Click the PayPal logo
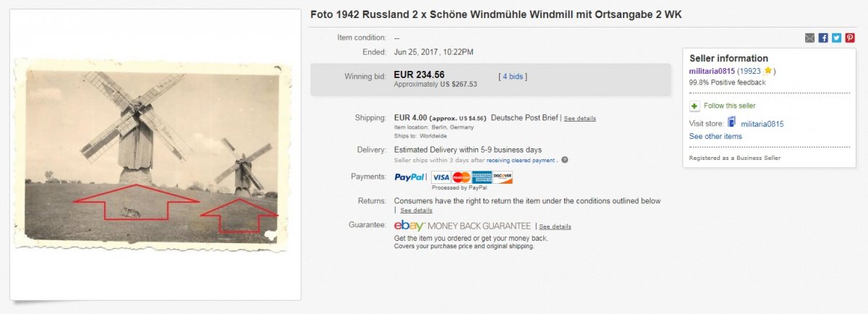868x314 pixels. pos(409,177)
